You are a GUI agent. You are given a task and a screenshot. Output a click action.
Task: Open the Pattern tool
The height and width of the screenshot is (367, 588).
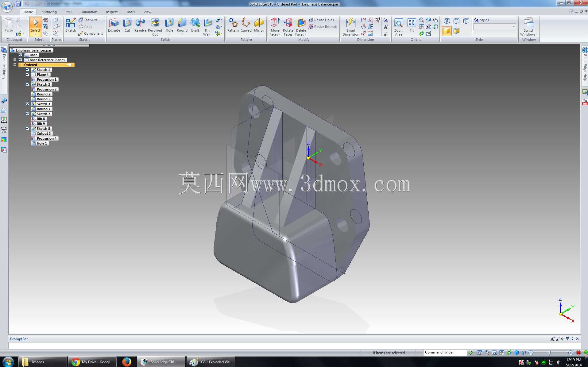(233, 25)
